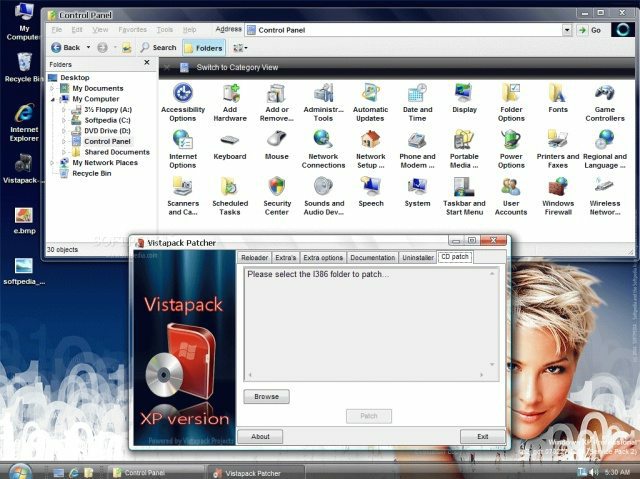The image size is (640, 479).
Task: Toggle the Folders pane toolbar button
Action: [204, 48]
